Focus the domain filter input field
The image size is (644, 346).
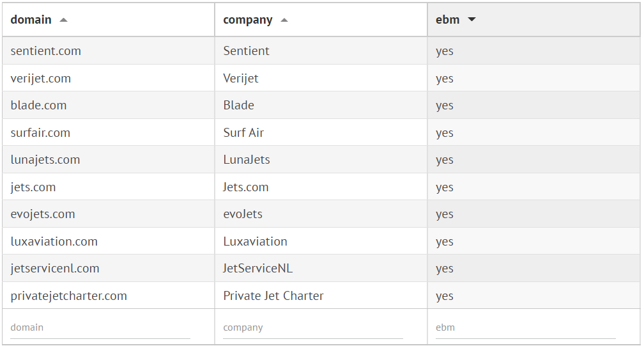point(100,327)
